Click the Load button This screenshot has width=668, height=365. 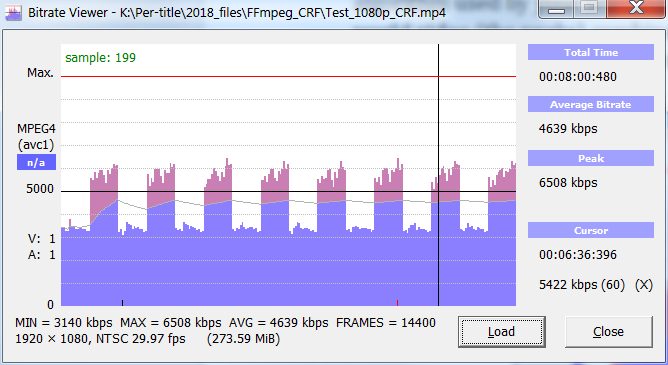coord(501,332)
